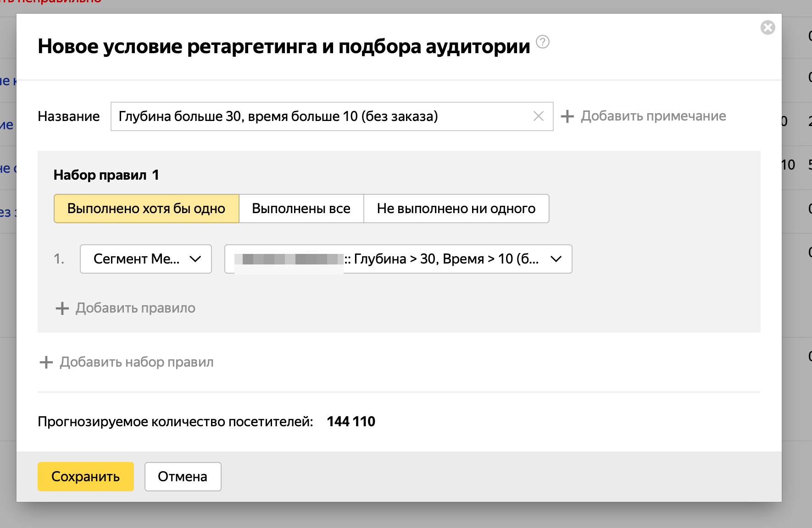Image resolution: width=812 pixels, height=528 pixels.
Task: Click the plus icon for Добавить набор правил
Action: [46, 363]
